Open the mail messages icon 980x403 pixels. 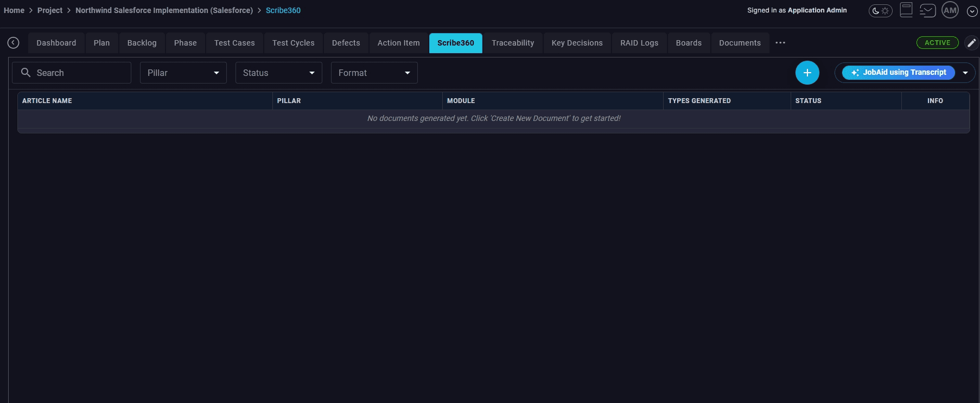[x=928, y=10]
